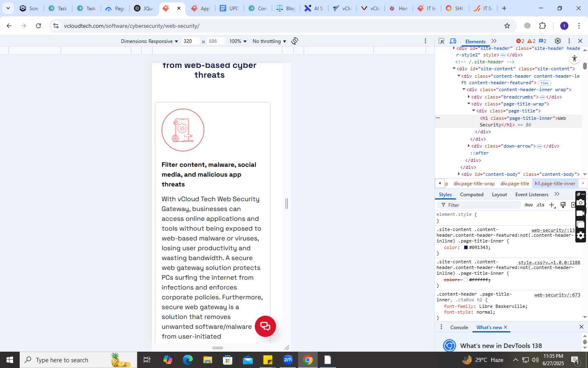Open web-security/:13 source link
Image resolution: width=588 pixels, height=368 pixels.
[553, 230]
